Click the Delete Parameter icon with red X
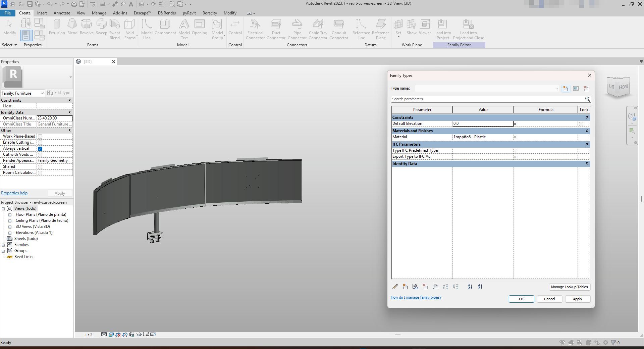The image size is (644, 349). [x=425, y=287]
